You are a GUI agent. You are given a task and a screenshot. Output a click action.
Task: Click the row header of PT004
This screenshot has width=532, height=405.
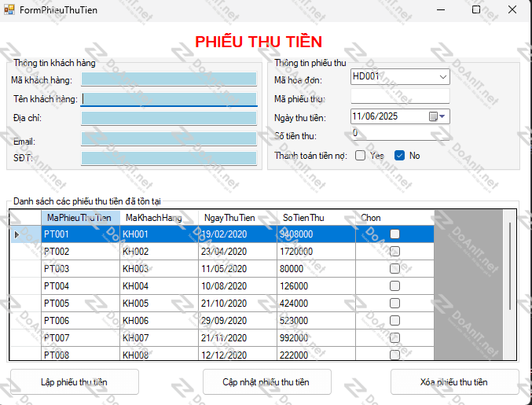pyautogui.click(x=25, y=285)
